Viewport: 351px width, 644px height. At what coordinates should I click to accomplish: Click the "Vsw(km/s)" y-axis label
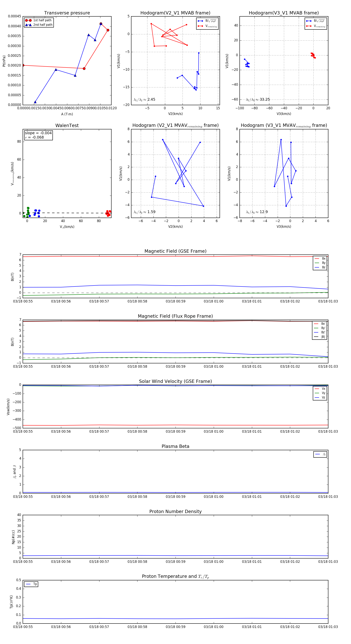[8, 407]
